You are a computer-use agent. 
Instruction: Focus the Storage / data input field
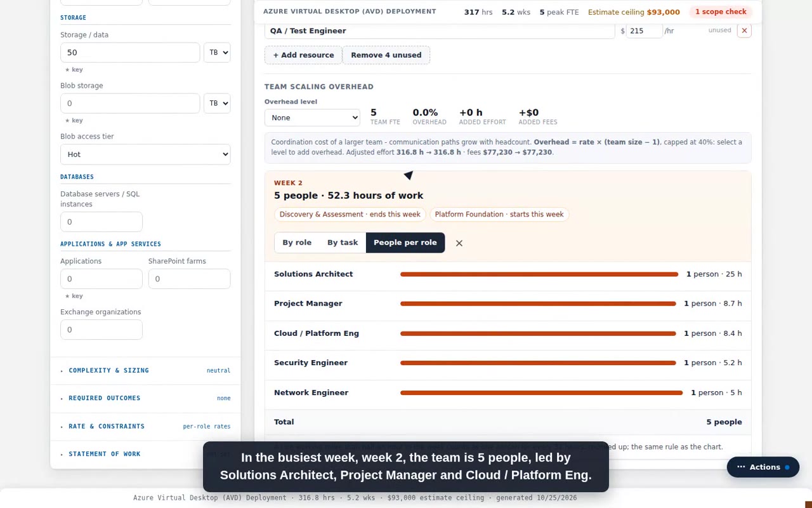(x=130, y=53)
